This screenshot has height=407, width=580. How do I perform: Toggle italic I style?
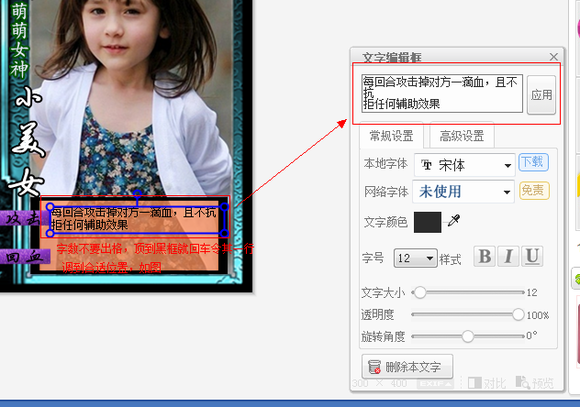pos(508,256)
